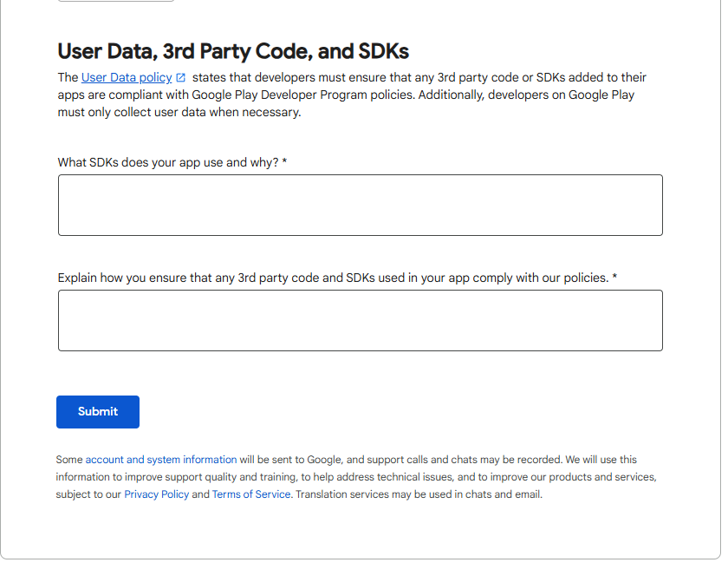728x569 pixels.
Task: Click the external-link icon beside User Data policy
Action: 181,77
